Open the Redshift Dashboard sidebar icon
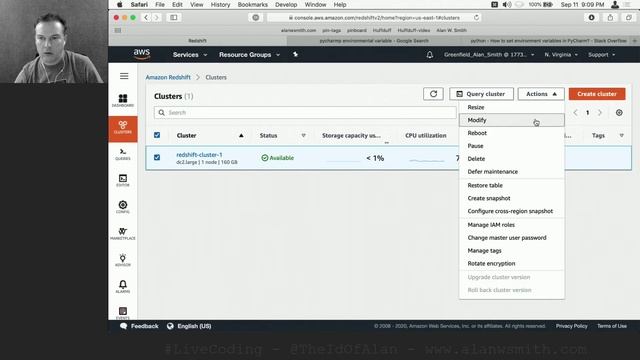 coord(123,100)
